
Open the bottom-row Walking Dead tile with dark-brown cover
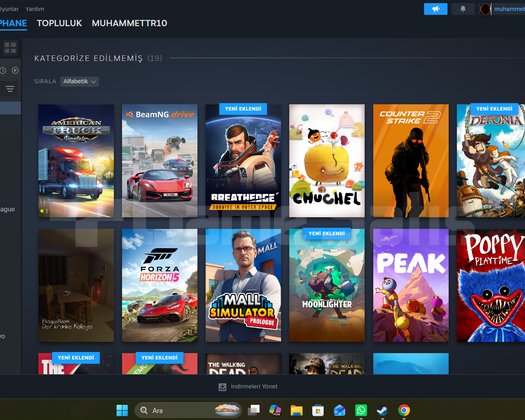243,363
